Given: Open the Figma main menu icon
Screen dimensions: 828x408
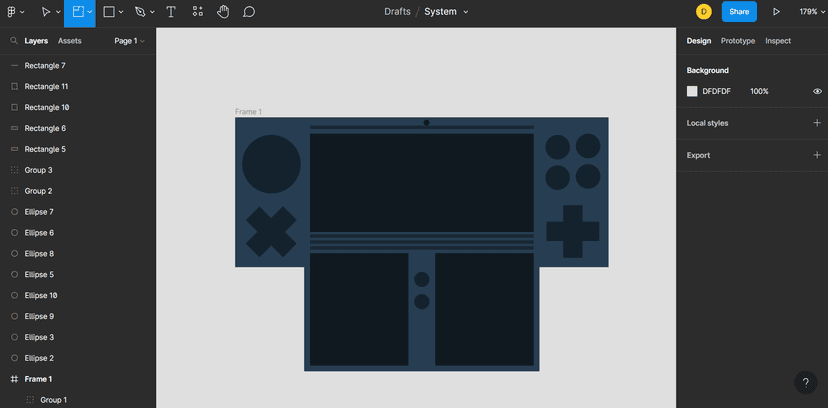Looking at the screenshot, I should [x=12, y=12].
